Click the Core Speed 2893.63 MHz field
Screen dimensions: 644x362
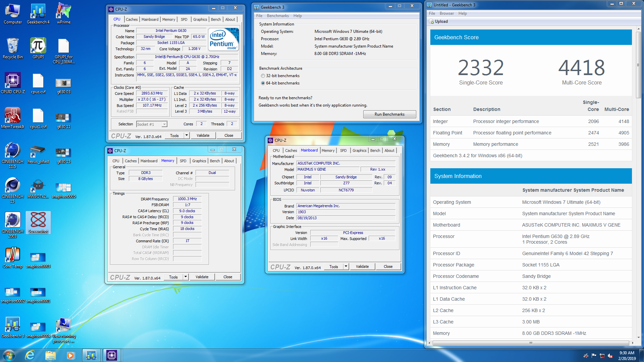tap(152, 93)
